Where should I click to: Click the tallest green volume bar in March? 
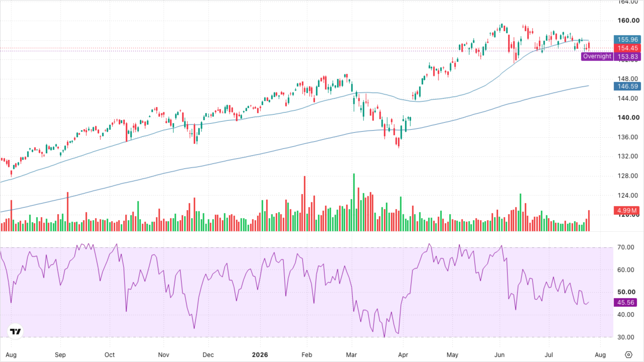point(354,202)
